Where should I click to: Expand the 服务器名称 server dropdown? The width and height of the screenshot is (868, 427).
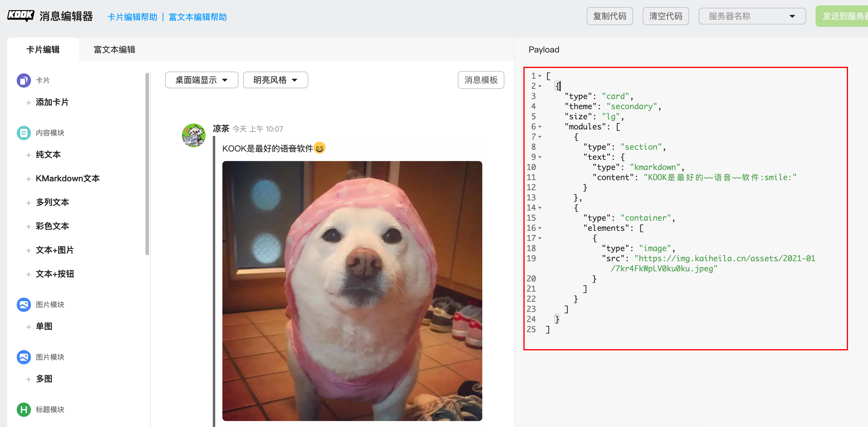(x=752, y=16)
